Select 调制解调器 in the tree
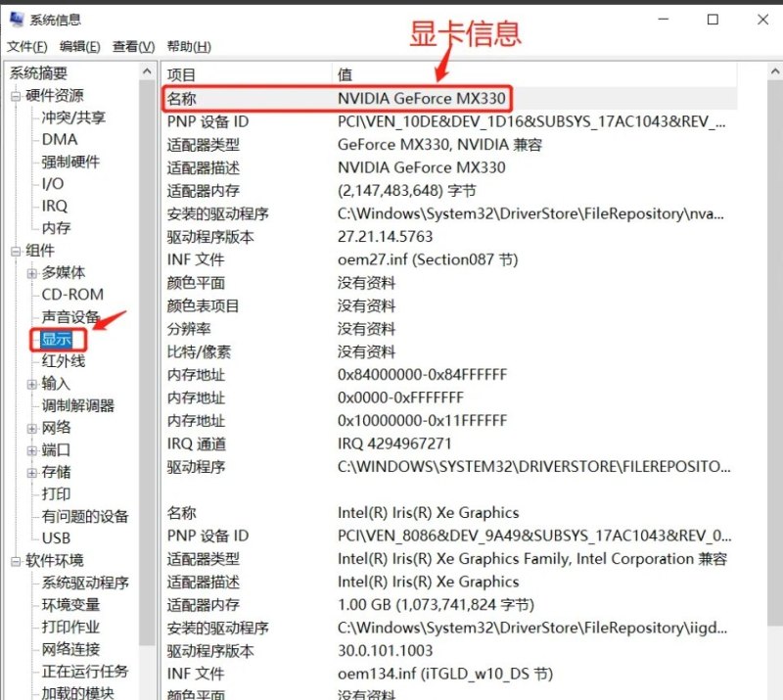The height and width of the screenshot is (700, 783). (x=78, y=405)
